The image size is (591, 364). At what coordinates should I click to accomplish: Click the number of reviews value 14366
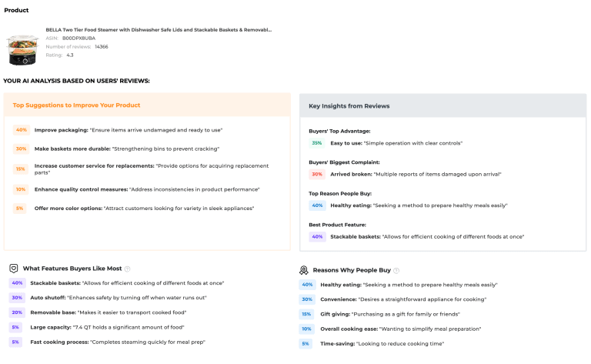click(102, 46)
